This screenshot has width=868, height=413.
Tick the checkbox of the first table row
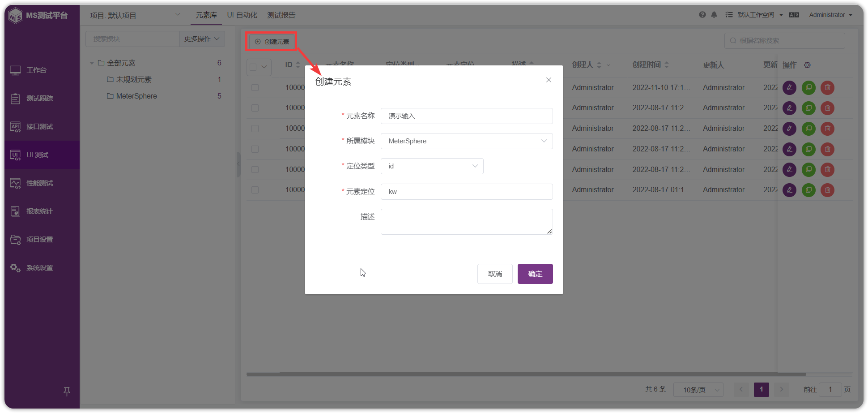(255, 88)
